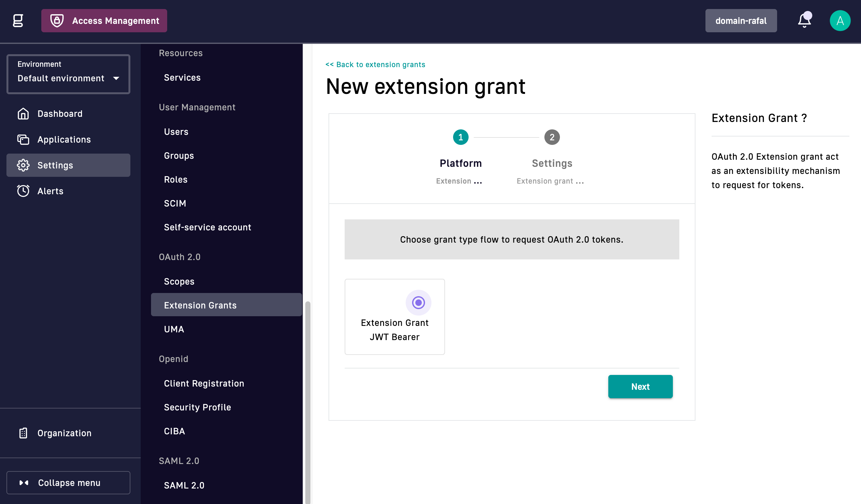
Task: Open the notifications bell icon
Action: [x=804, y=21]
